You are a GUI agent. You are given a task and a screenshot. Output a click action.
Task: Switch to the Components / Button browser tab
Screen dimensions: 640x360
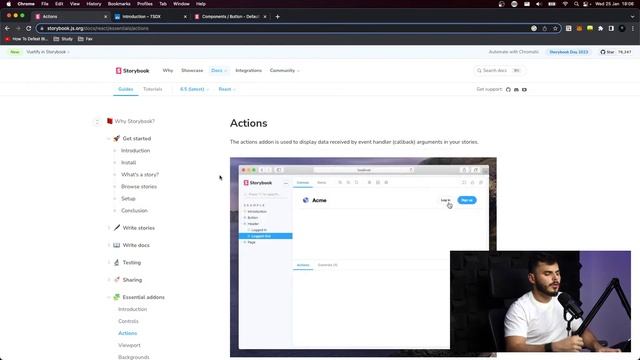pos(230,16)
